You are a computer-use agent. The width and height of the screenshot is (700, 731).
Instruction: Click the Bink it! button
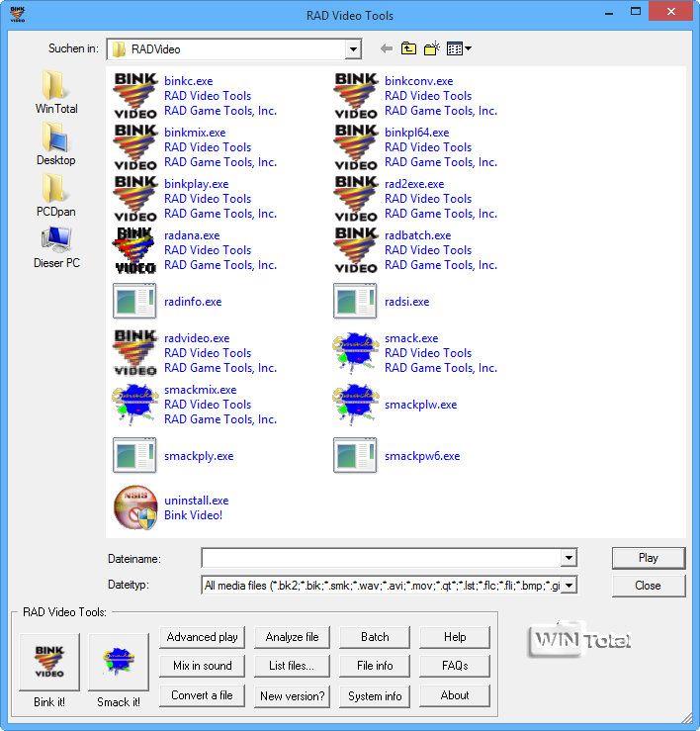pos(49,662)
